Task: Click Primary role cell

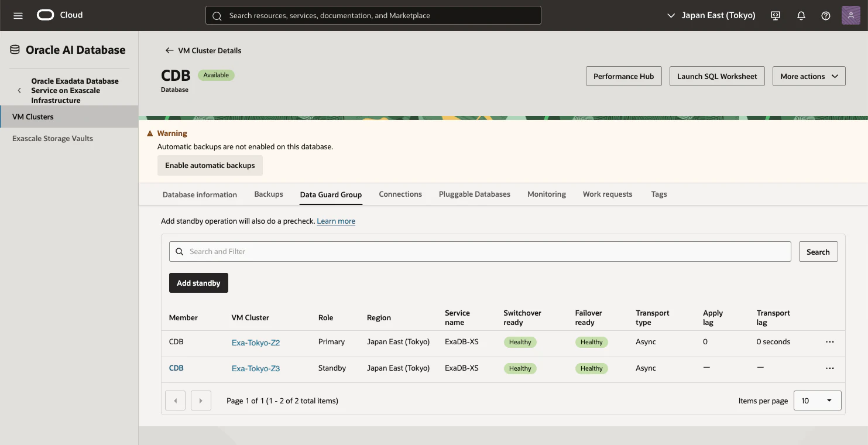Action: coord(331,342)
